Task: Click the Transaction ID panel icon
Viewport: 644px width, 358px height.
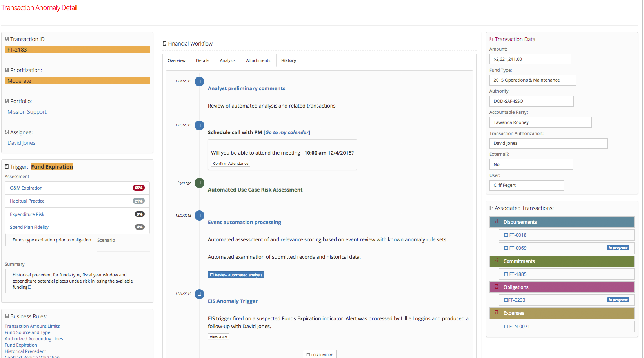Action: pyautogui.click(x=7, y=39)
